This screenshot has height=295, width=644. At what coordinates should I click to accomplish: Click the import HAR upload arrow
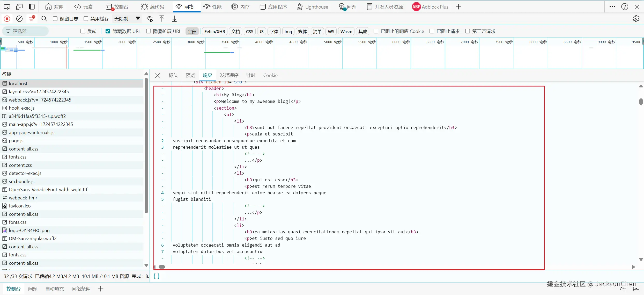(x=162, y=19)
